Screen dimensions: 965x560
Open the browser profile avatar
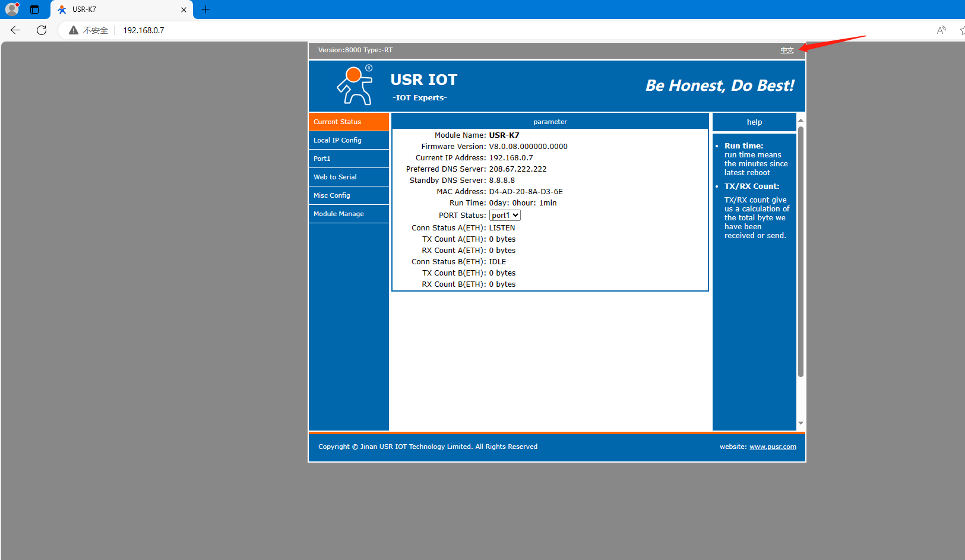pyautogui.click(x=12, y=10)
